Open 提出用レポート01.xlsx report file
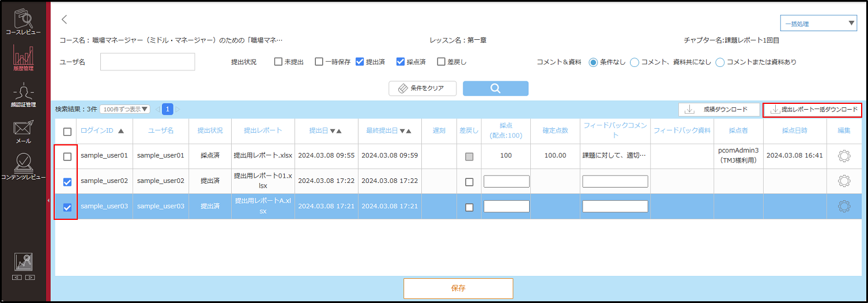 coord(263,181)
